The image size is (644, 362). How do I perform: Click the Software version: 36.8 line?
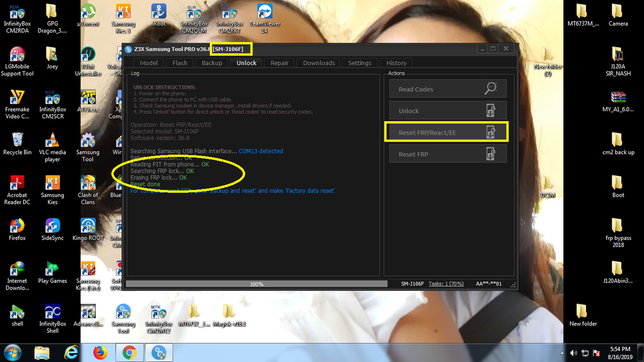160,138
